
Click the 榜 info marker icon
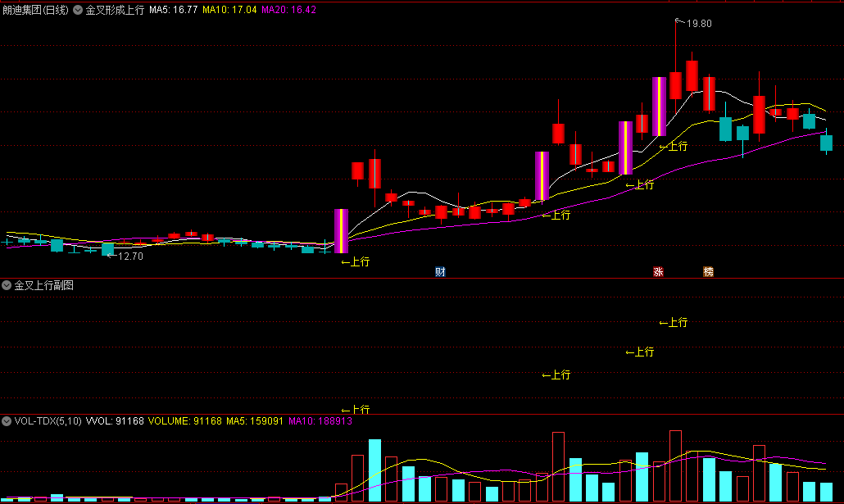point(708,272)
